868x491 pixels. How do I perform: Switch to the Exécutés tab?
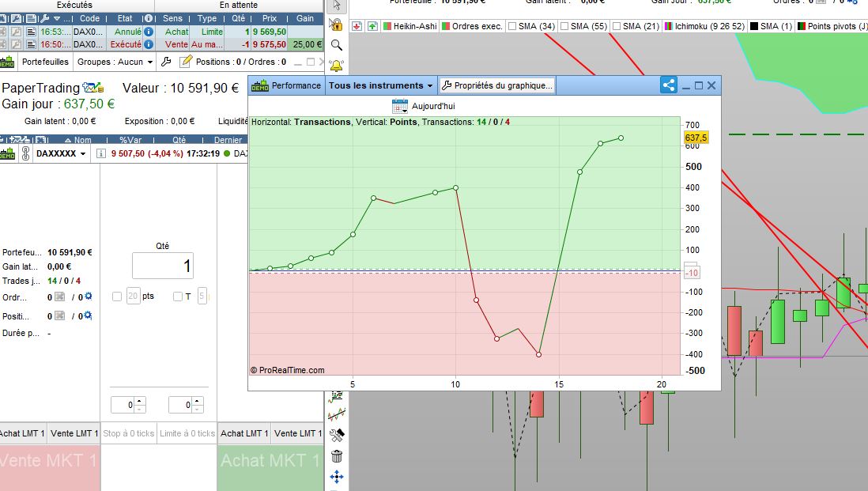coord(75,5)
